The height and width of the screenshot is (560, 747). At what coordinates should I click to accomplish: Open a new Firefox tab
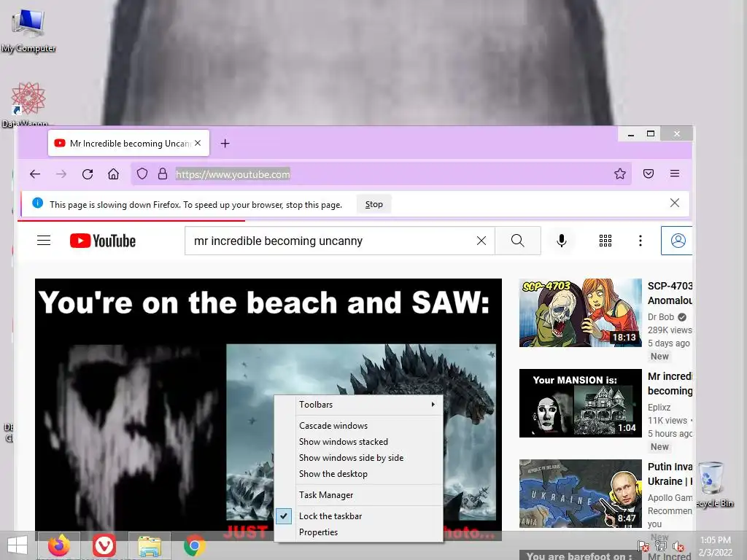225,144
